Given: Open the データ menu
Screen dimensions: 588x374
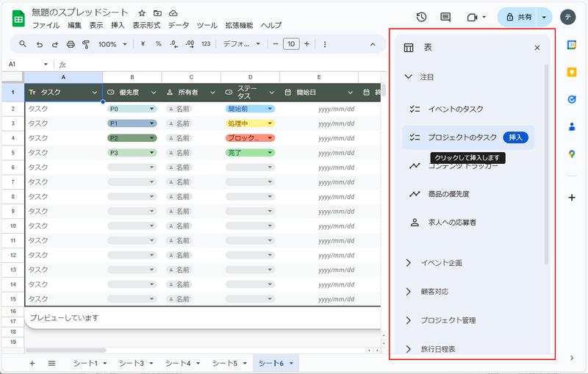Looking at the screenshot, I should [x=179, y=25].
